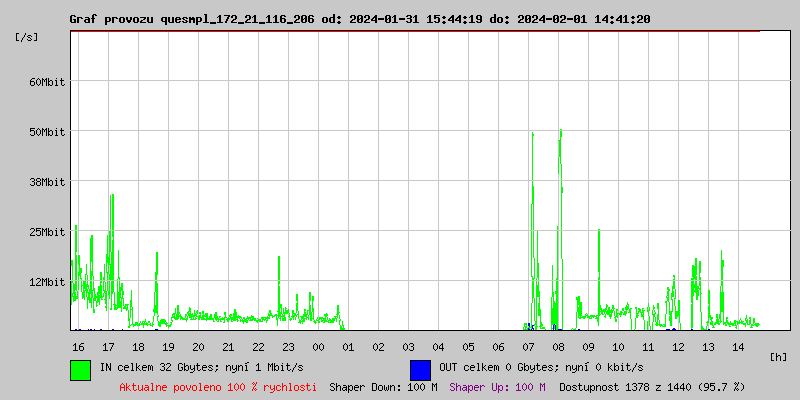Image resolution: width=800 pixels, height=400 pixels.
Task: Click the 25Mbit y-axis label
Action: (x=47, y=232)
